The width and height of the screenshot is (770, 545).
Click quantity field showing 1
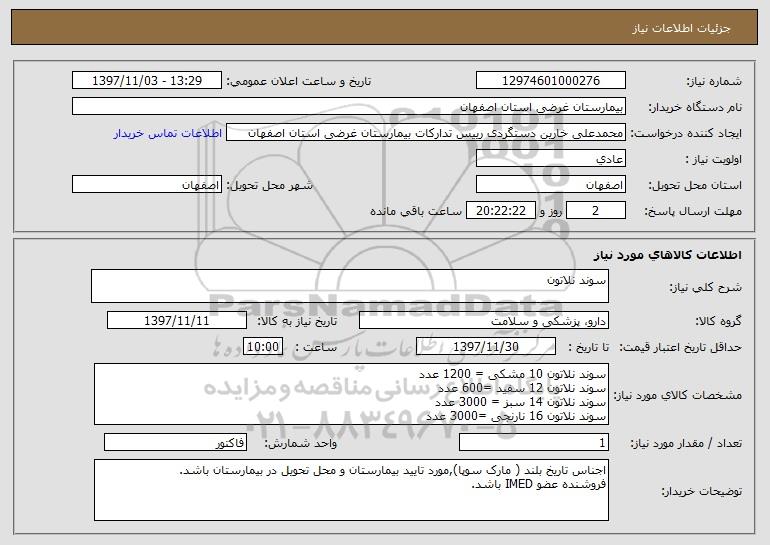[534, 442]
